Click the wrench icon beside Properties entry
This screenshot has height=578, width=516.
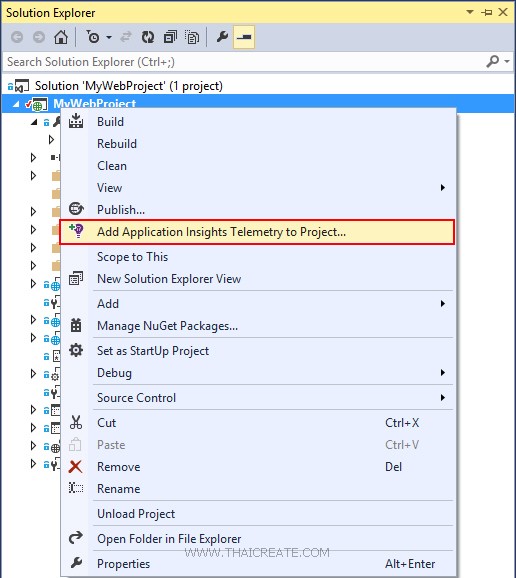[76, 563]
